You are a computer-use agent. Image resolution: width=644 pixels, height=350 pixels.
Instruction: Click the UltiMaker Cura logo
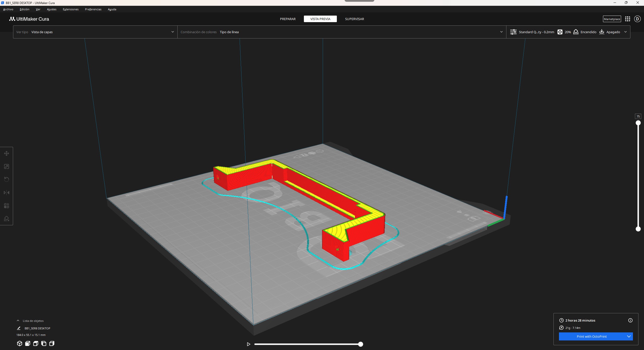click(x=29, y=19)
